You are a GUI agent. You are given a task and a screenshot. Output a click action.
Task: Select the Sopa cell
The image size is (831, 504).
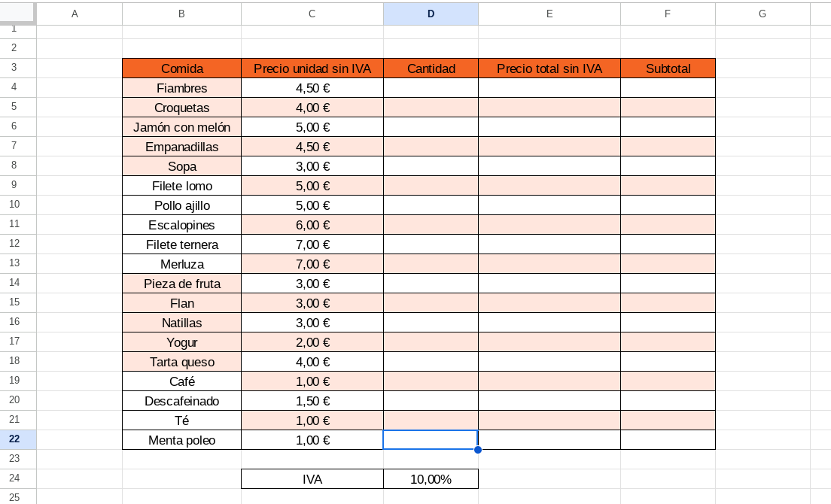pyautogui.click(x=182, y=166)
